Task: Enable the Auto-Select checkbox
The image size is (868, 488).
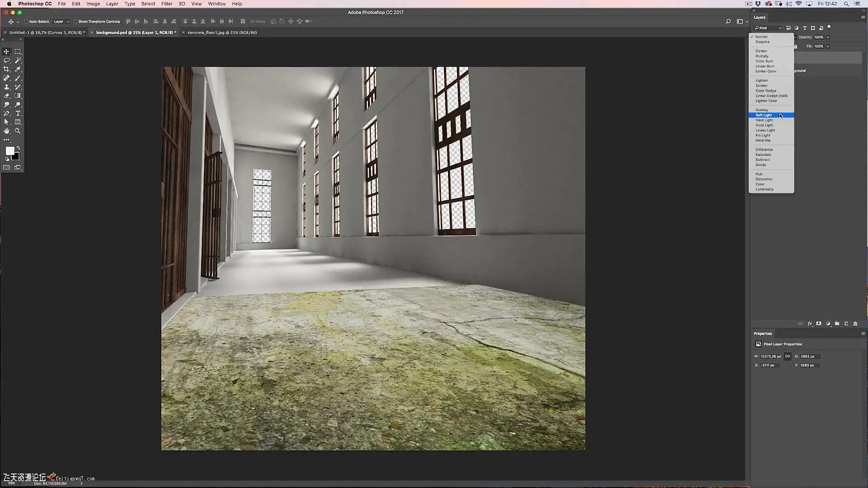Action: (x=26, y=21)
